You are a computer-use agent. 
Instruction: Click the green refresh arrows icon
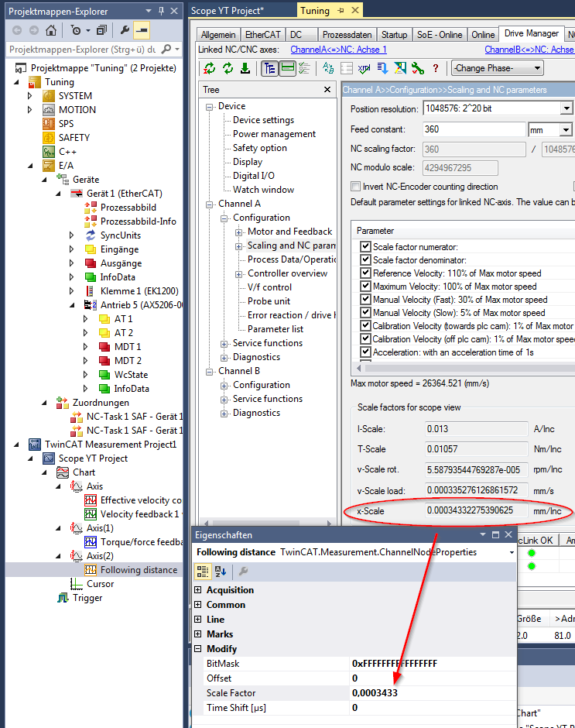tap(228, 69)
